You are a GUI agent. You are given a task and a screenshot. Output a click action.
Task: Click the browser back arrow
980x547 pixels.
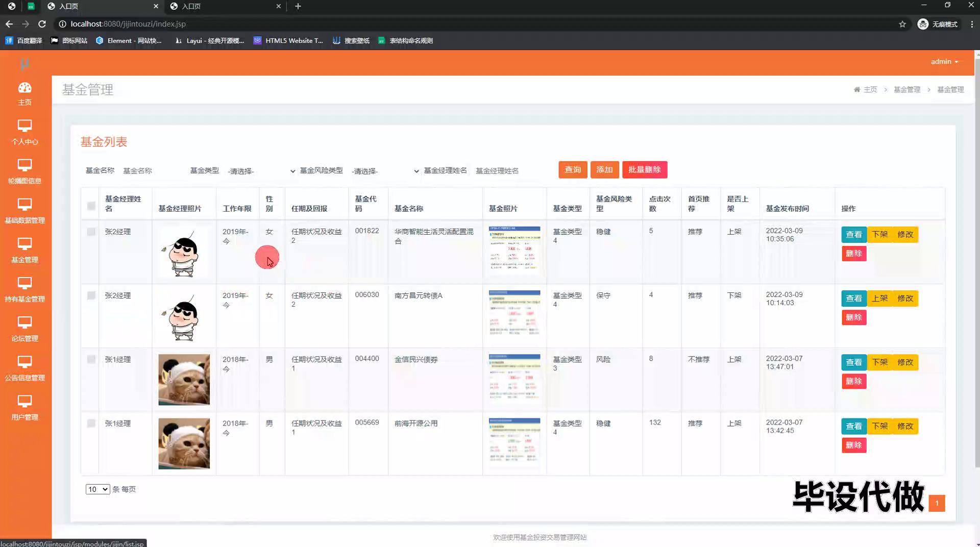coord(9,24)
